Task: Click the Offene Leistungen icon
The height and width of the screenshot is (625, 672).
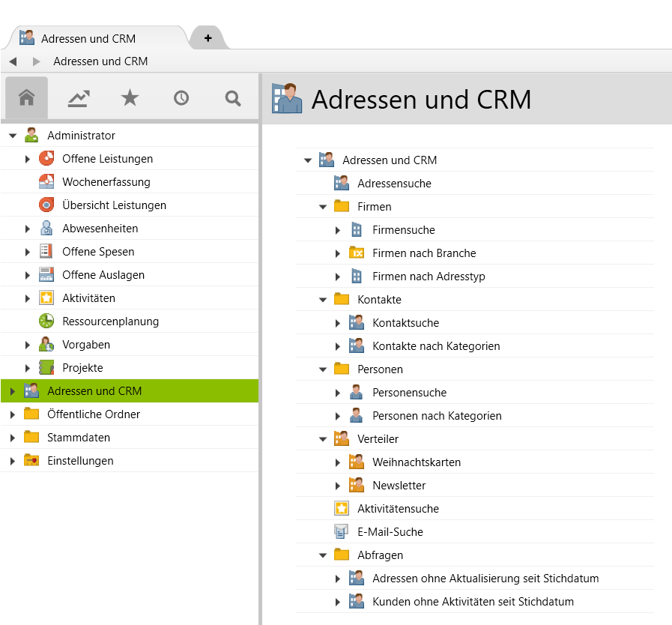Action: coord(46,158)
